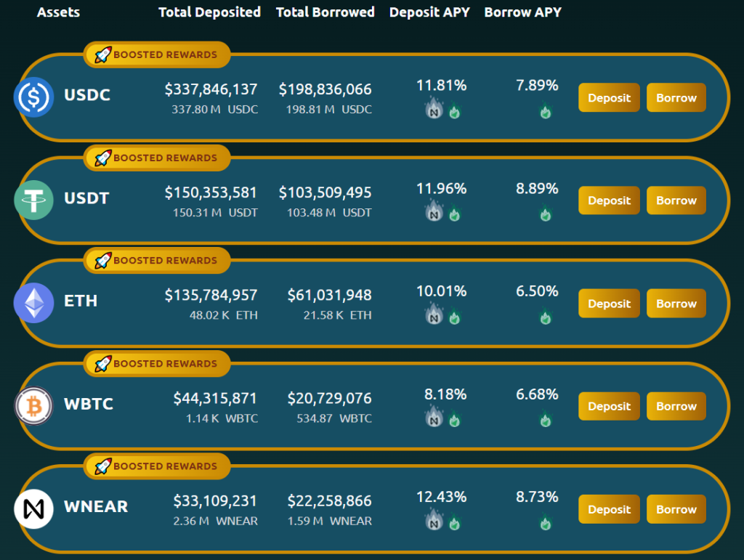Borrow from the USDT market
Viewport: 744px width, 560px height.
tap(676, 200)
